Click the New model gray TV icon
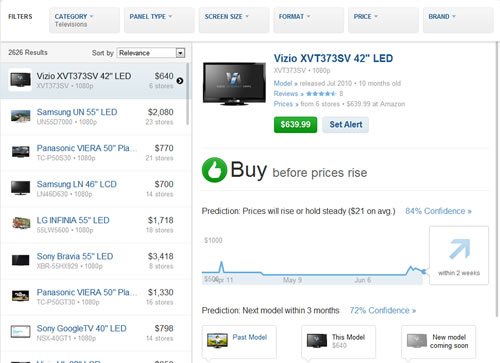 point(417,340)
